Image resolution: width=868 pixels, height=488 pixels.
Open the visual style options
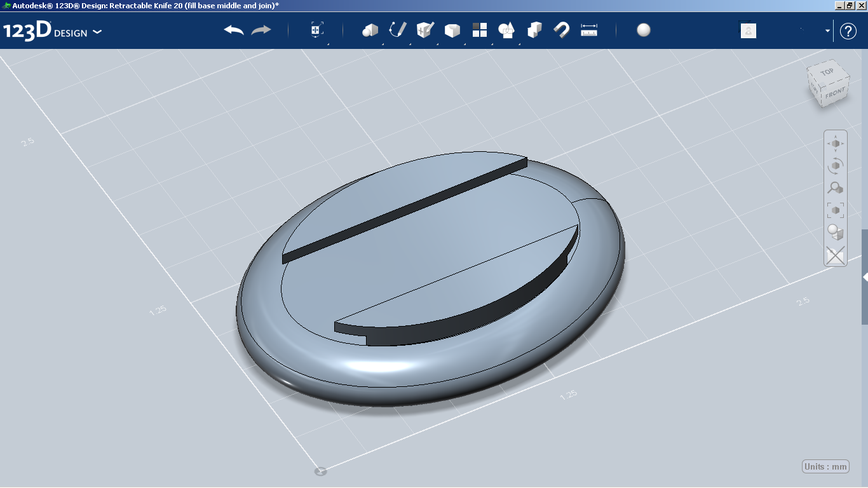(x=836, y=232)
